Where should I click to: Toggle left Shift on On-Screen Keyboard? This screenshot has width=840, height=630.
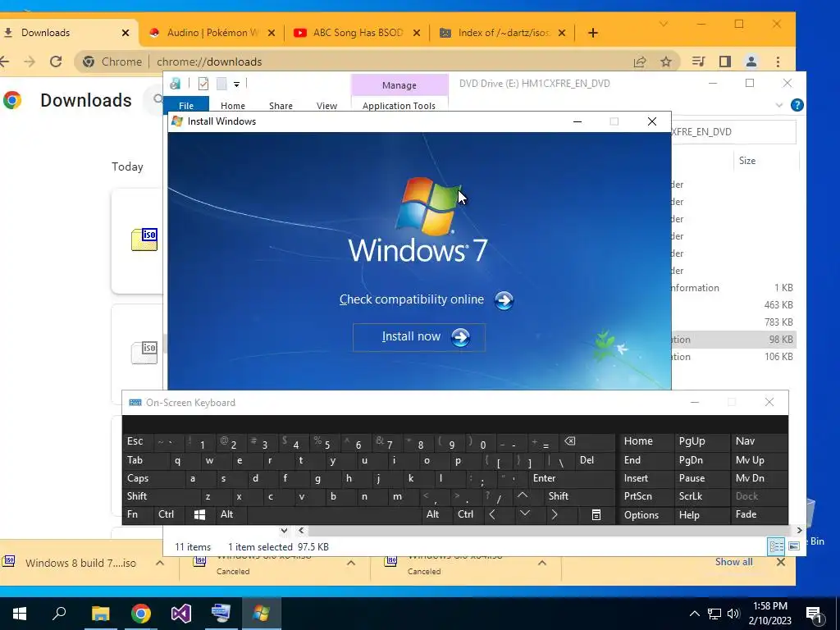(x=161, y=496)
